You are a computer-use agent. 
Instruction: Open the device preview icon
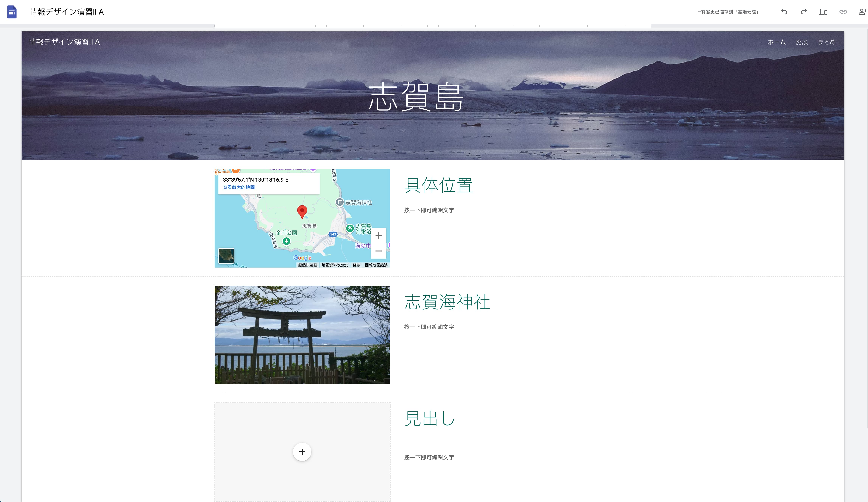click(x=823, y=12)
